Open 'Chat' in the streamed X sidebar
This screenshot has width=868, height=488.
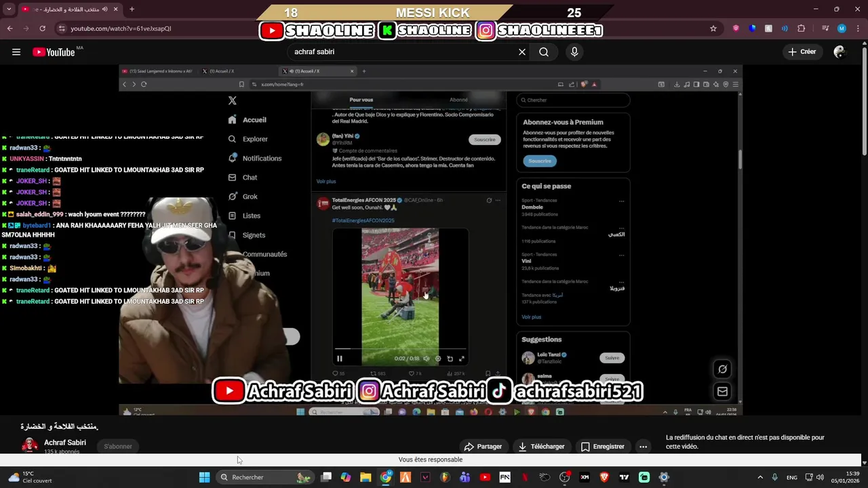point(243,178)
